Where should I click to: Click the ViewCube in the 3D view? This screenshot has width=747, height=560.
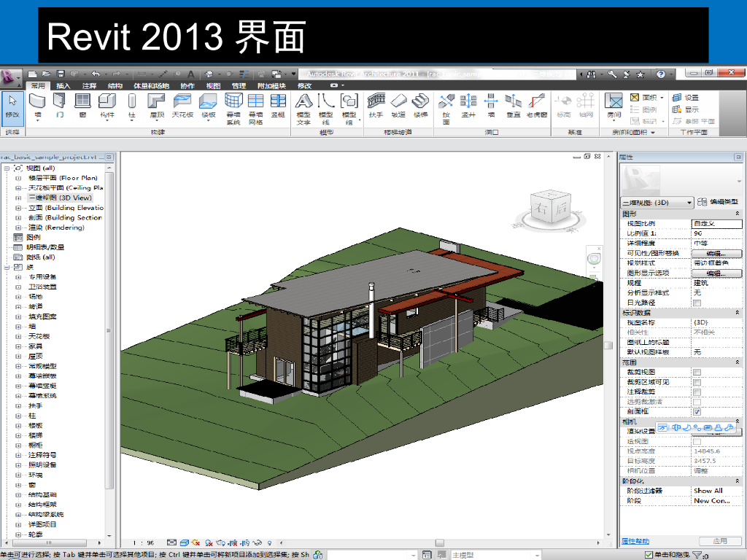click(x=550, y=208)
